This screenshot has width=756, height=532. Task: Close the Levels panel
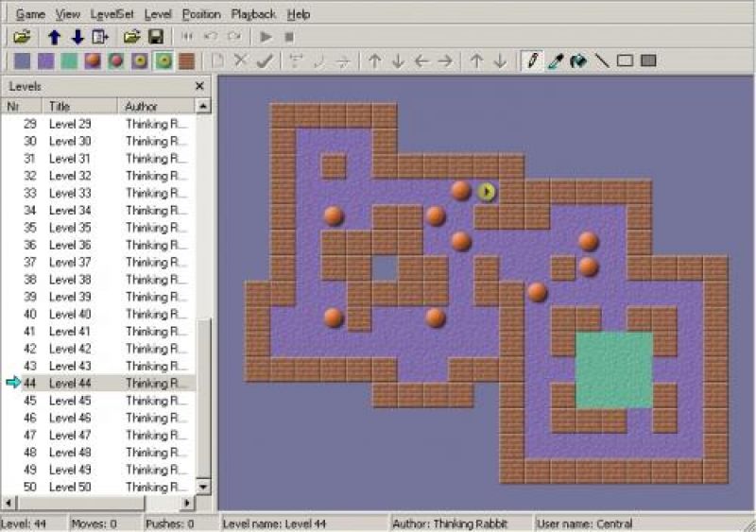[199, 86]
